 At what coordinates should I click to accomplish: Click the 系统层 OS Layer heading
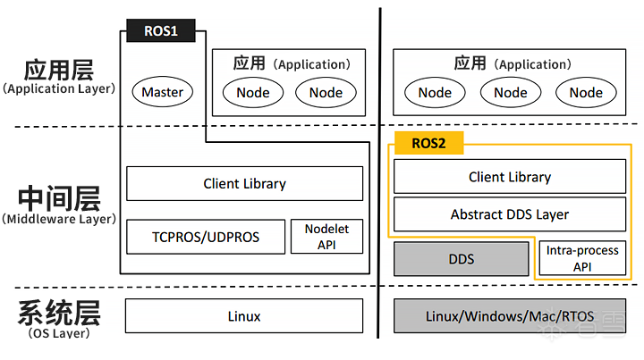(59, 319)
